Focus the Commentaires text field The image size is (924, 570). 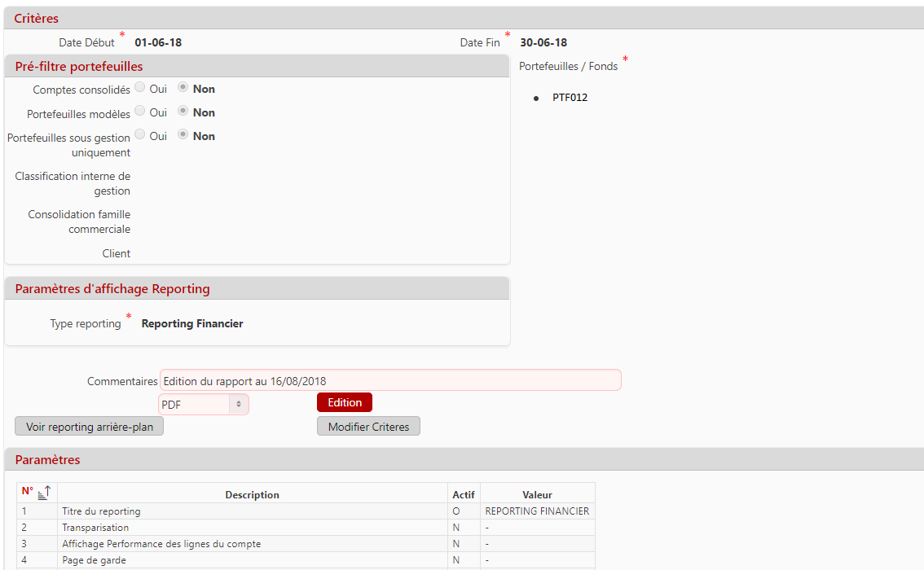(389, 380)
